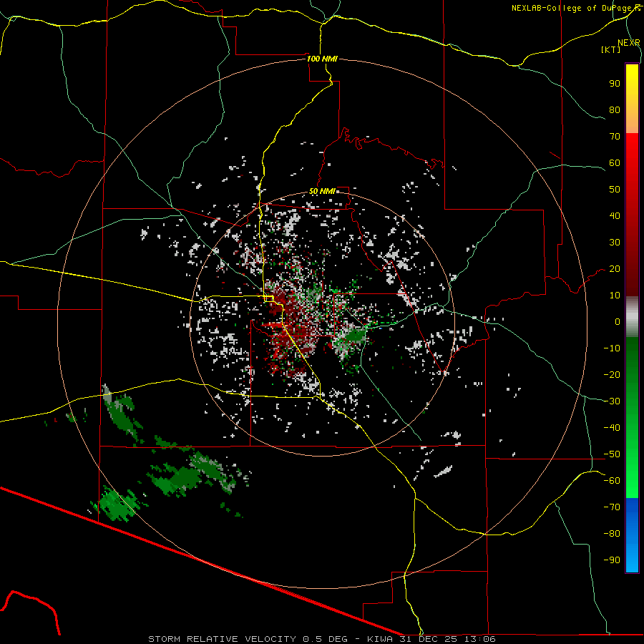The image size is (644, 644).
Task: Click the '-50' value on velocity scale
Action: click(x=612, y=454)
